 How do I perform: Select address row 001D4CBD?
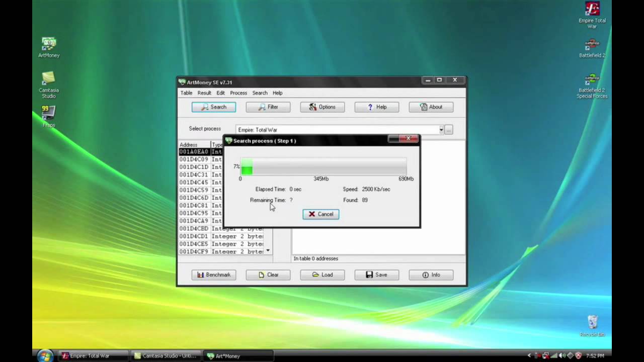pyautogui.click(x=221, y=228)
